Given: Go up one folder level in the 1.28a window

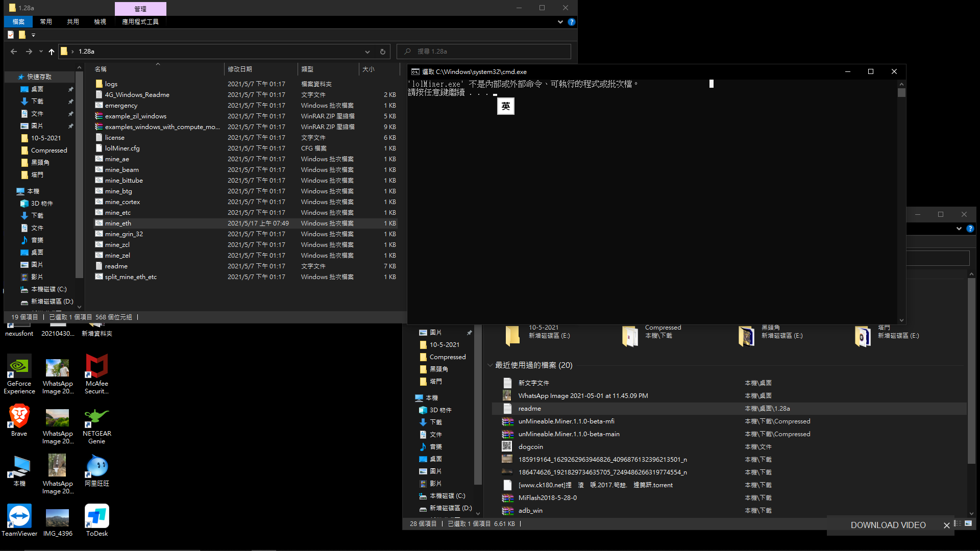Looking at the screenshot, I should pos(52,52).
